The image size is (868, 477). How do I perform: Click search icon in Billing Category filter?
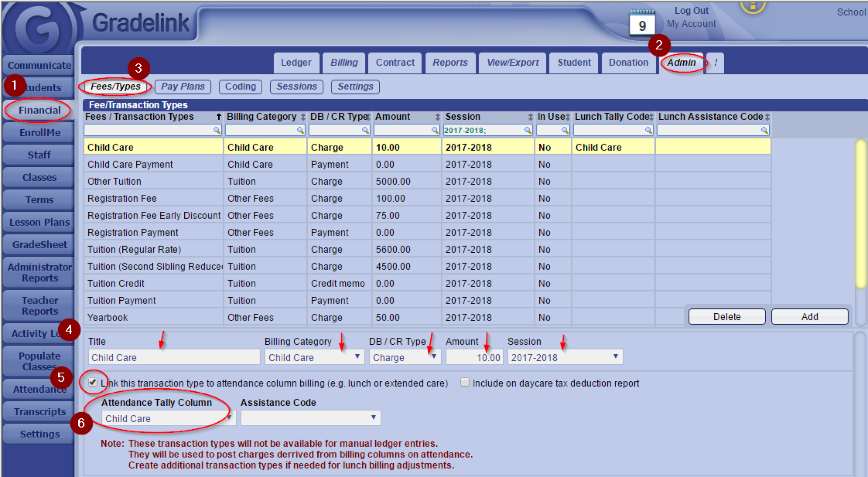point(300,130)
